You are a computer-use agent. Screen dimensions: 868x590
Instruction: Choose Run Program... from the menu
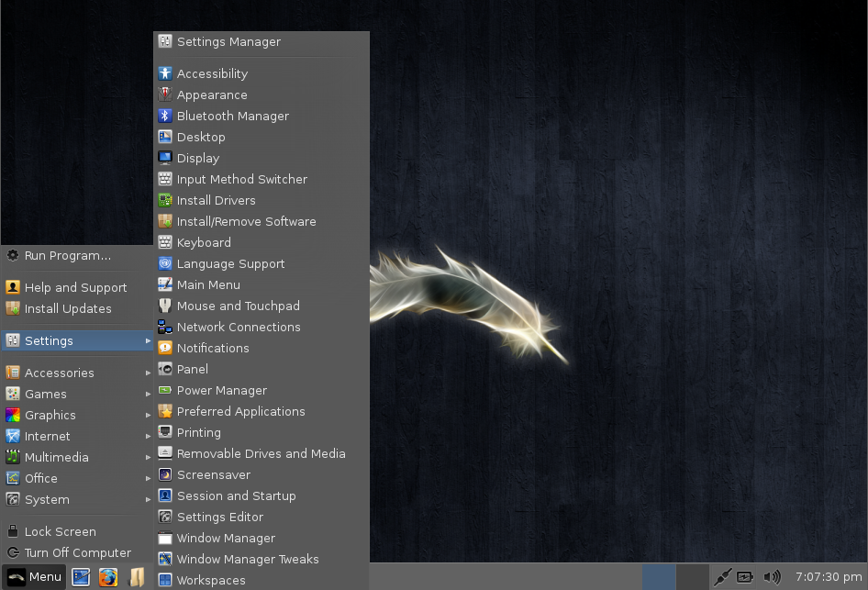click(77, 255)
